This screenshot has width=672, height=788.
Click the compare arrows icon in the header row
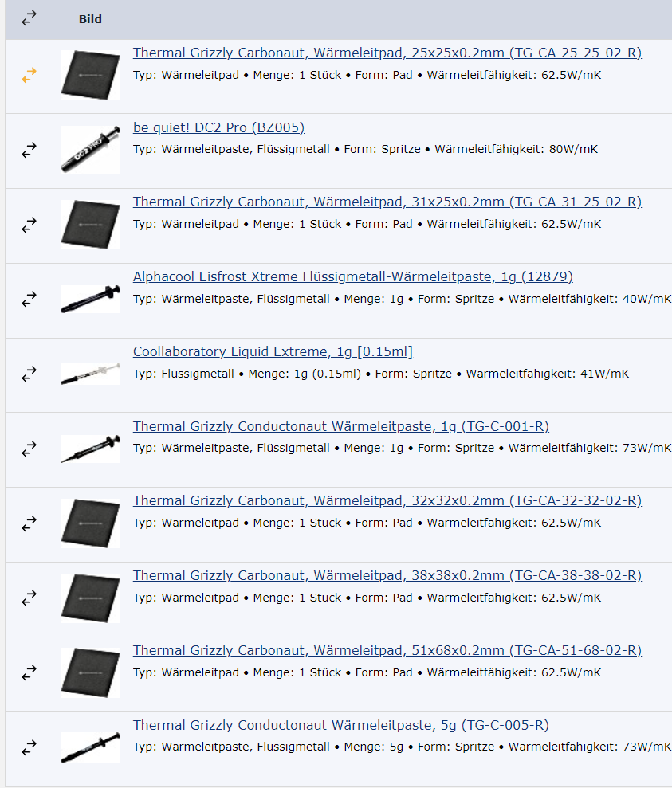[29, 18]
